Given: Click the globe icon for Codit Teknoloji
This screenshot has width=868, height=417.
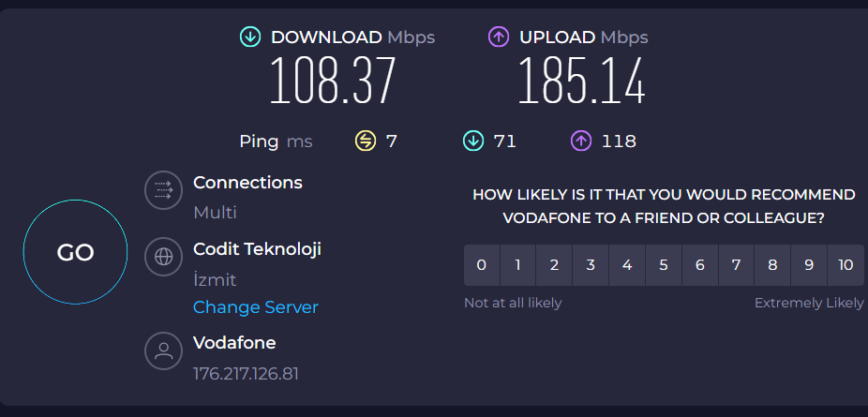Looking at the screenshot, I should pyautogui.click(x=163, y=257).
